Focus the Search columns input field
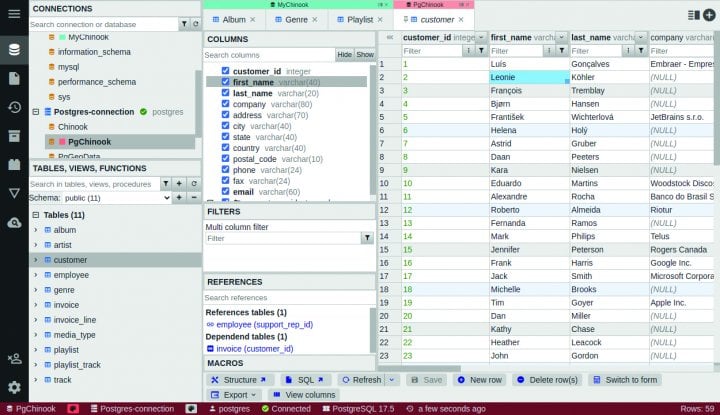This screenshot has height=415, width=720. [269, 55]
